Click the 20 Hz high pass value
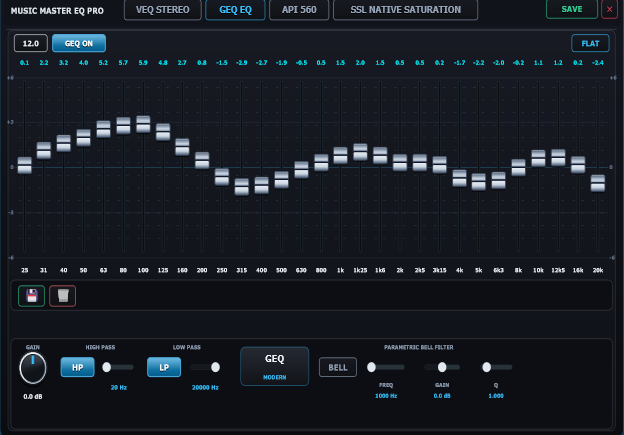Image resolution: width=624 pixels, height=435 pixels. coord(119,388)
